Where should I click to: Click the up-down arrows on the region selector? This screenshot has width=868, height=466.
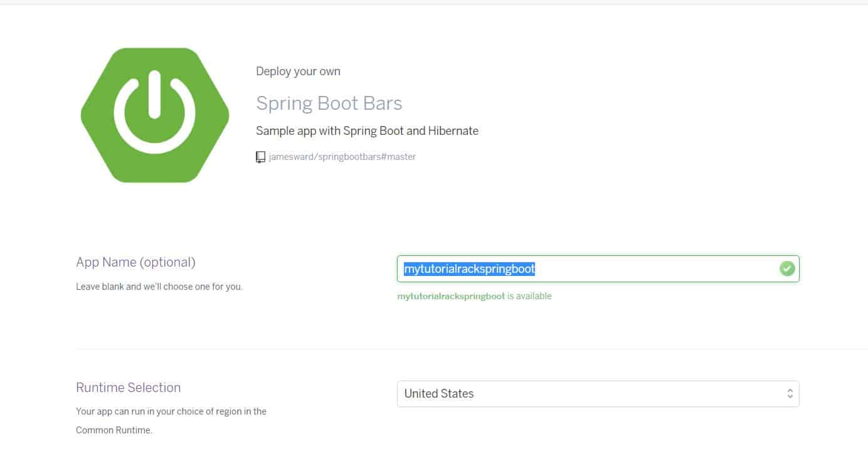click(x=790, y=394)
